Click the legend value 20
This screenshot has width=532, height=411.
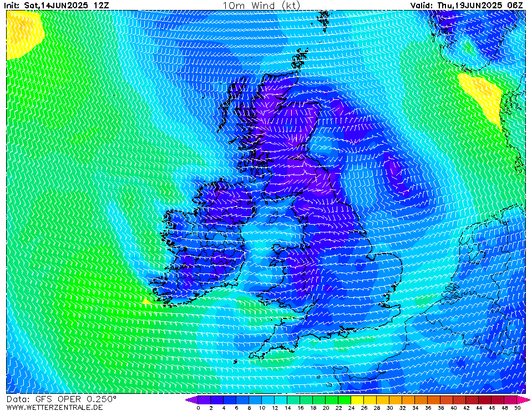coord(326,408)
